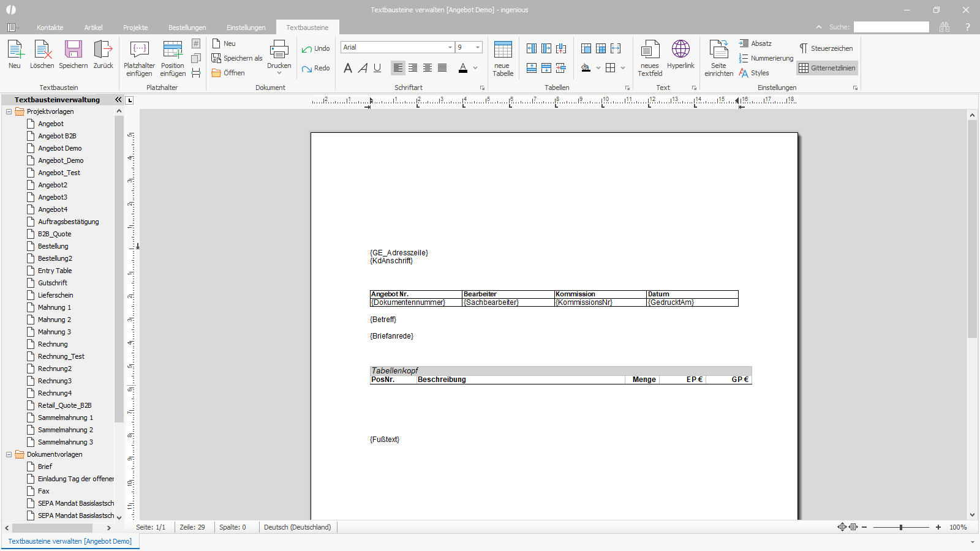Click Öffnen in Dokument group
The image size is (980, 551).
click(228, 73)
